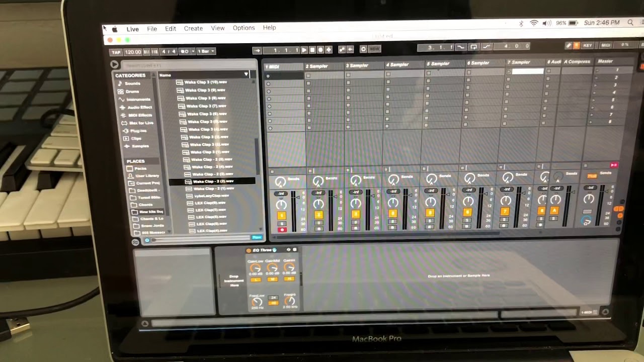The image size is (644, 362).
Task: Select the Chords folder in Places
Action: (142, 205)
